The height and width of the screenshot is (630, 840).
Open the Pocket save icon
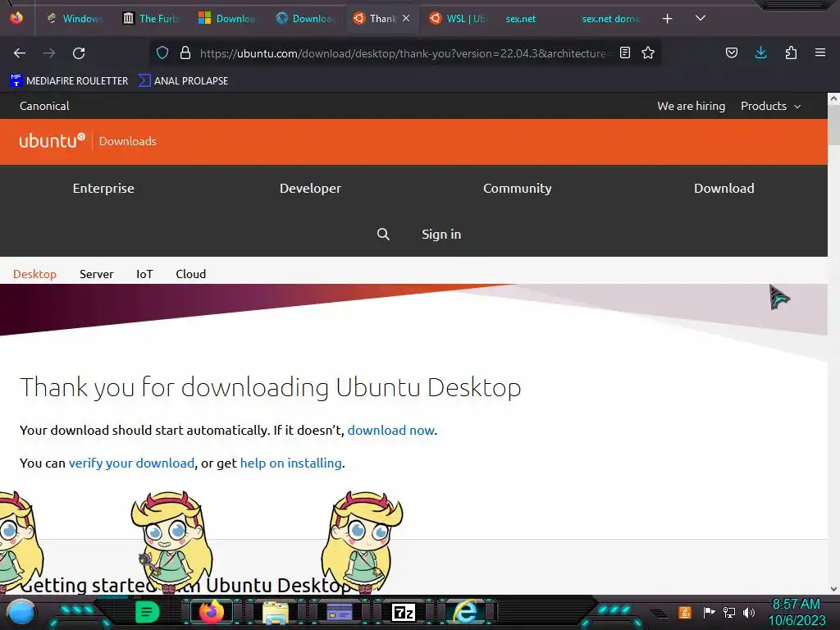(x=731, y=52)
